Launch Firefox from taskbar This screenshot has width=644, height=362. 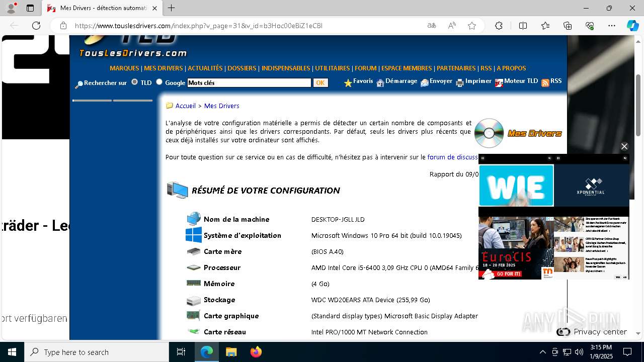[x=256, y=352]
